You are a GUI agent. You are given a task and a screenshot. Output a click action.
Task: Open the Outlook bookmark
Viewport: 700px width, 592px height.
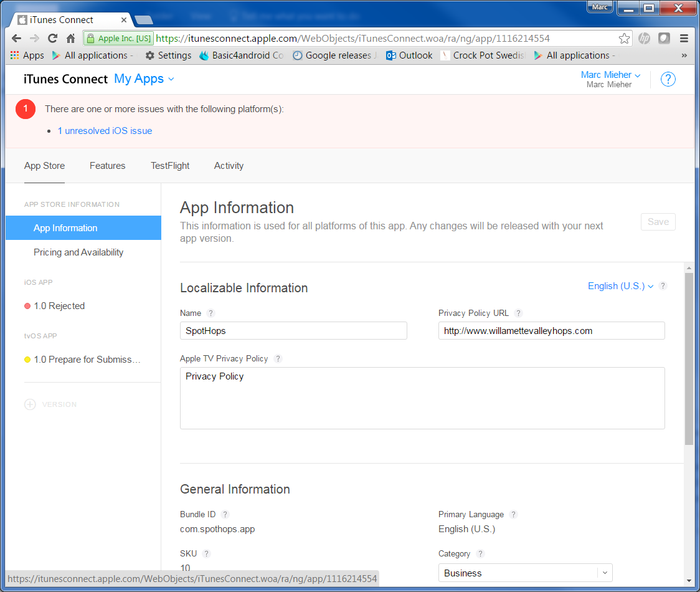point(409,55)
